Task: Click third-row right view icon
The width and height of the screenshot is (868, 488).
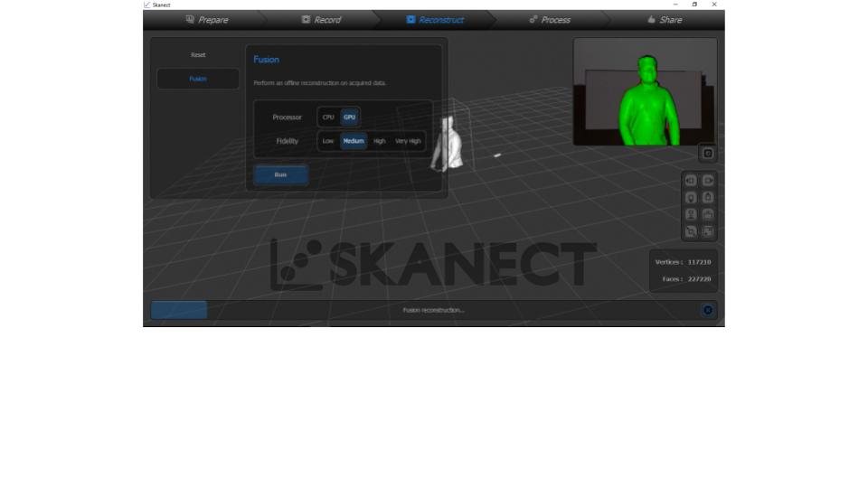Action: pyautogui.click(x=708, y=215)
